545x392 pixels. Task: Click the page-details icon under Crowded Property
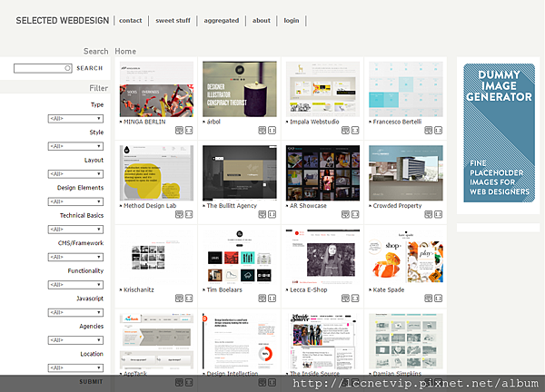click(x=428, y=214)
